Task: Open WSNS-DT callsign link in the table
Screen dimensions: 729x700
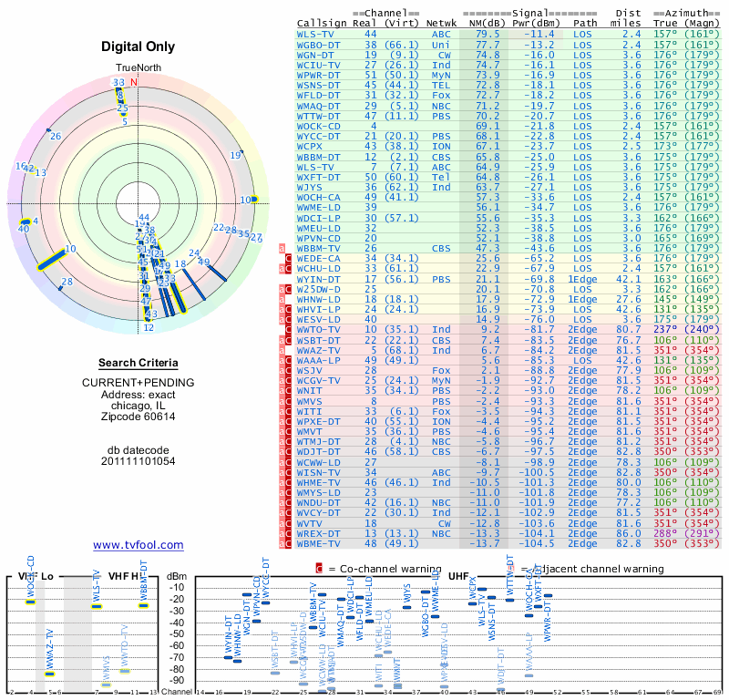Action: (318, 86)
